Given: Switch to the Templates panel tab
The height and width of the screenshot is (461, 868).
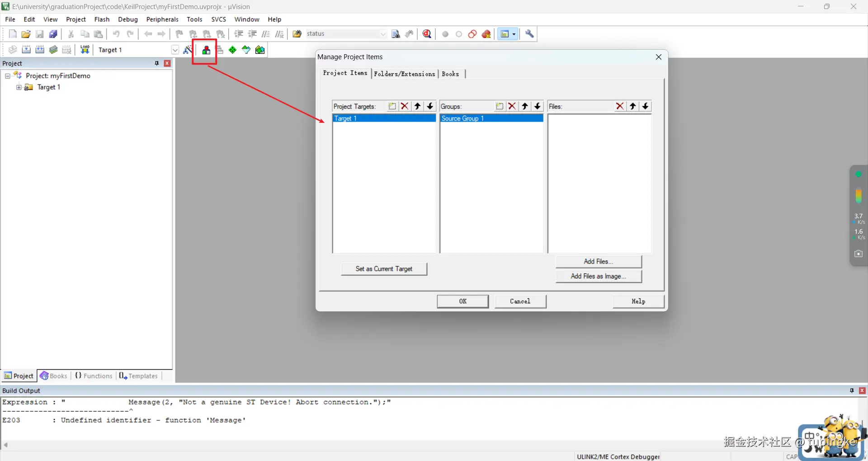Looking at the screenshot, I should pos(138,376).
